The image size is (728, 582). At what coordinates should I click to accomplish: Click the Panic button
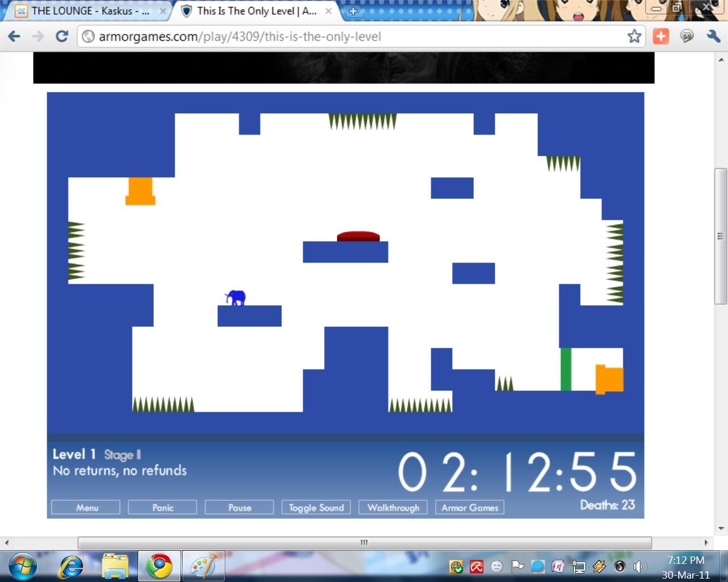click(163, 508)
